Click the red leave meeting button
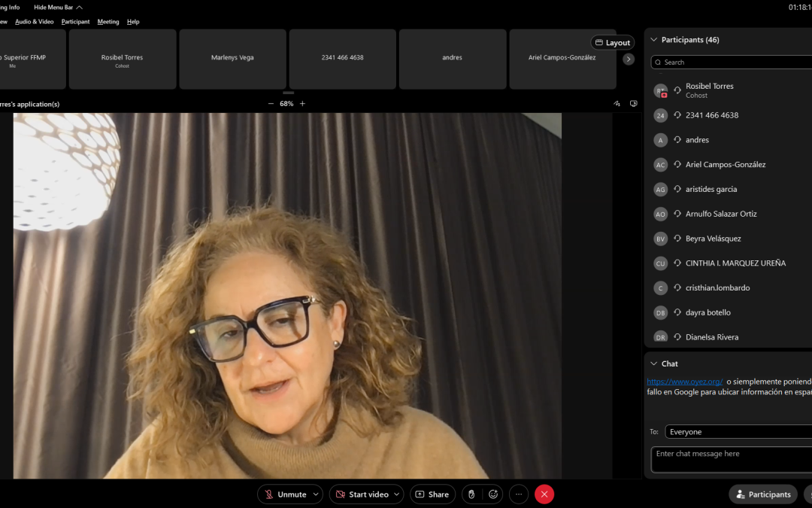 [x=544, y=494]
